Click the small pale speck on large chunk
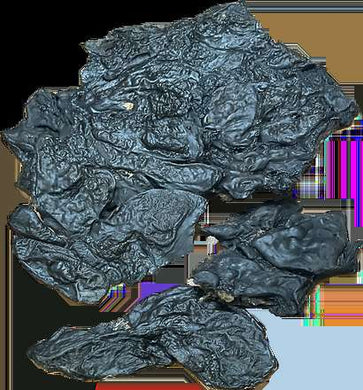 pos(128,106)
